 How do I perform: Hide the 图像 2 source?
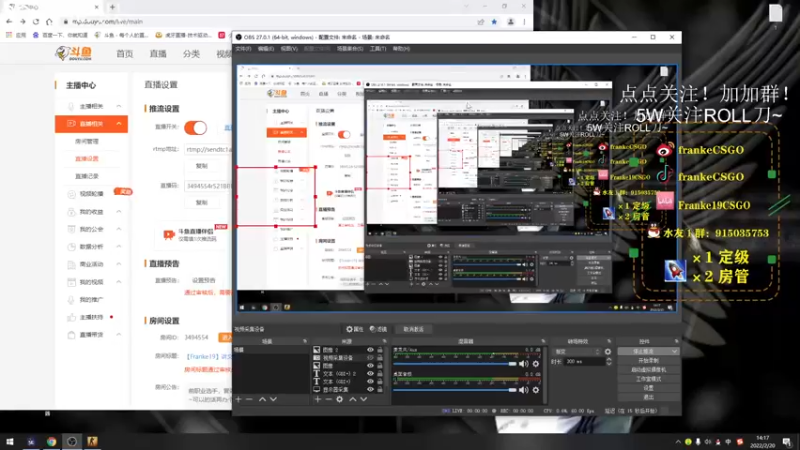370,350
